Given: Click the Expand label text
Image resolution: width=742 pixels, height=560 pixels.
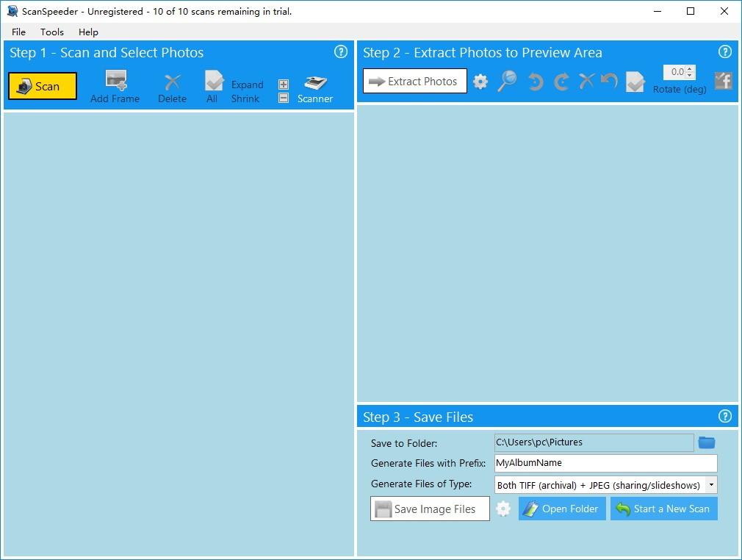Looking at the screenshot, I should 247,85.
